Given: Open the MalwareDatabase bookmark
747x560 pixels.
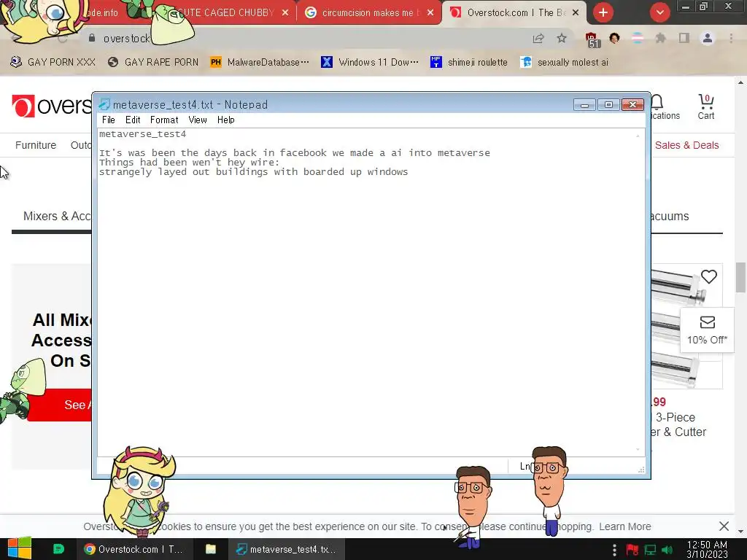Looking at the screenshot, I should click(260, 63).
